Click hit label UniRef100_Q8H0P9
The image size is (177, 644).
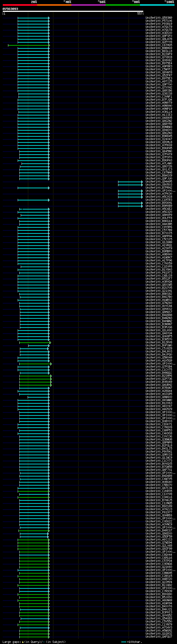(x=159, y=215)
